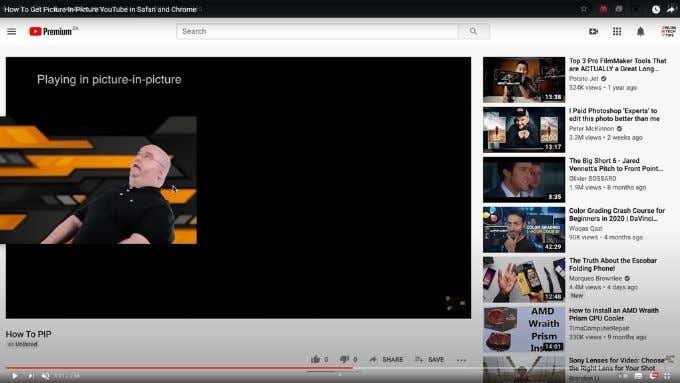Open the YouTube hamburger guide menu
The image size is (680, 383).
12,31
